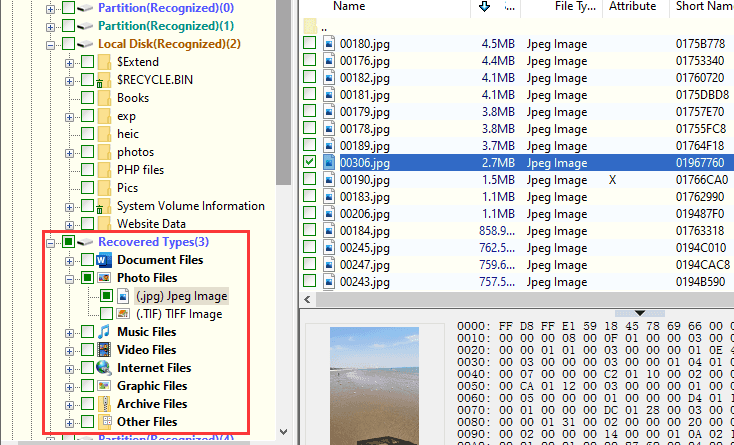Click the Internet Files globe icon

click(105, 368)
